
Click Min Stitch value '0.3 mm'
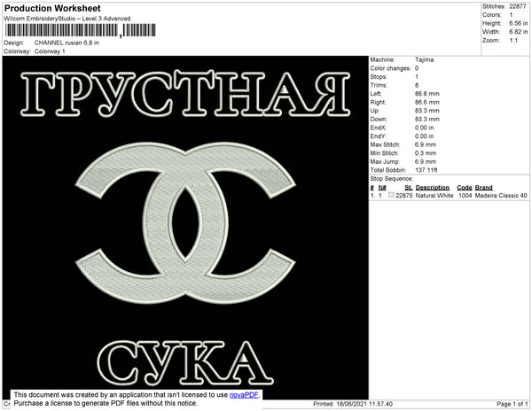(426, 153)
